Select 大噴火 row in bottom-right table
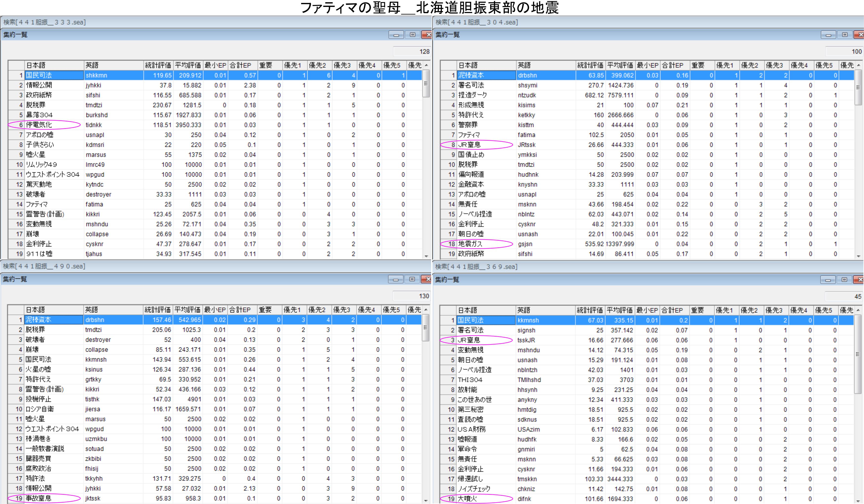This screenshot has width=864, height=504. pos(467,499)
